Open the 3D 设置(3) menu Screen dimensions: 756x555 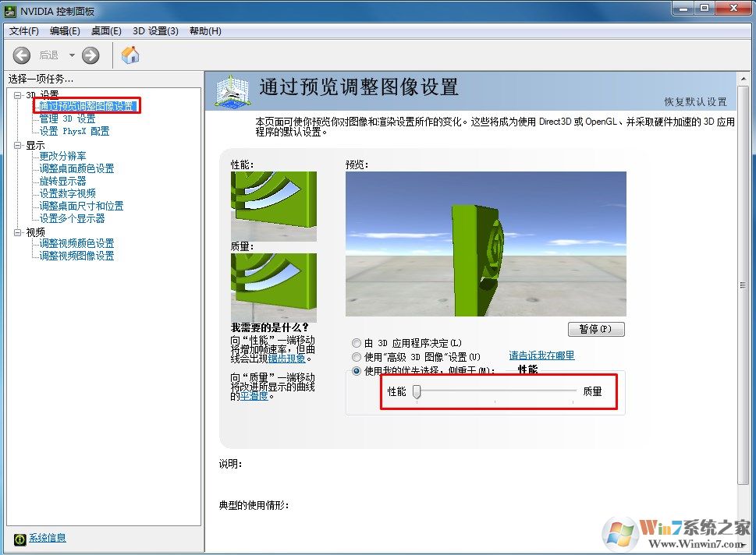coord(155,31)
